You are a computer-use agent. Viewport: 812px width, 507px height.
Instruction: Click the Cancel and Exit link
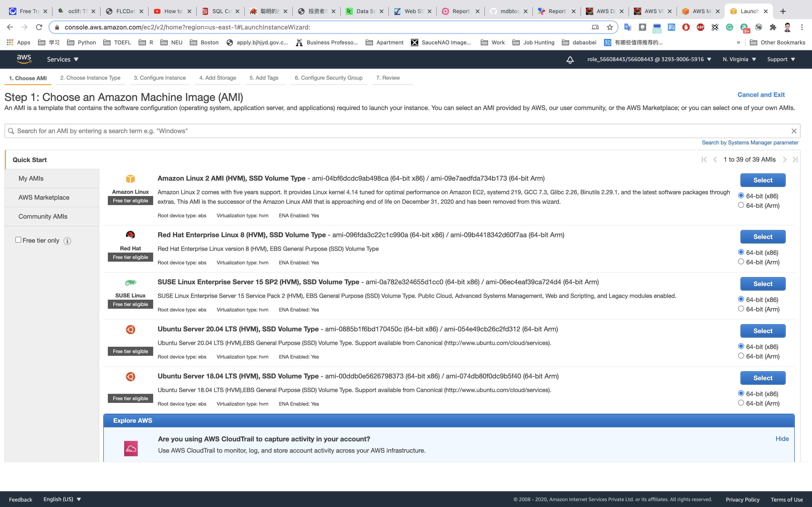tap(761, 95)
